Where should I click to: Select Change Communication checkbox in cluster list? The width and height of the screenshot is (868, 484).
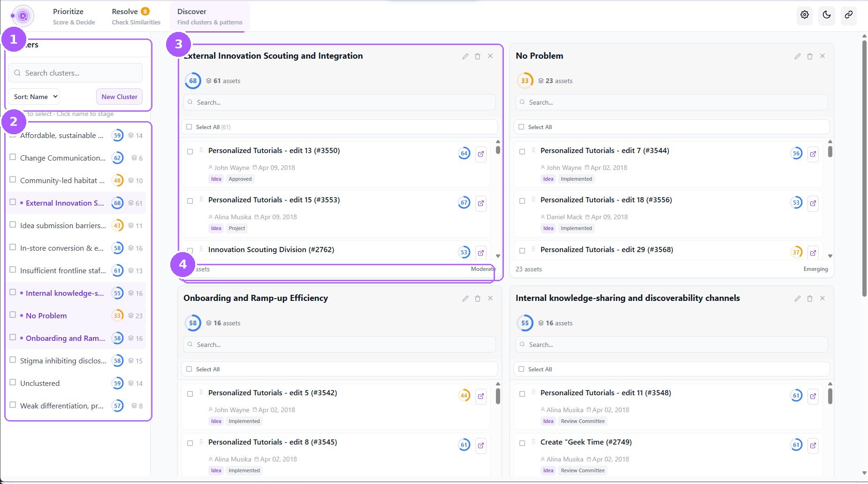(13, 157)
